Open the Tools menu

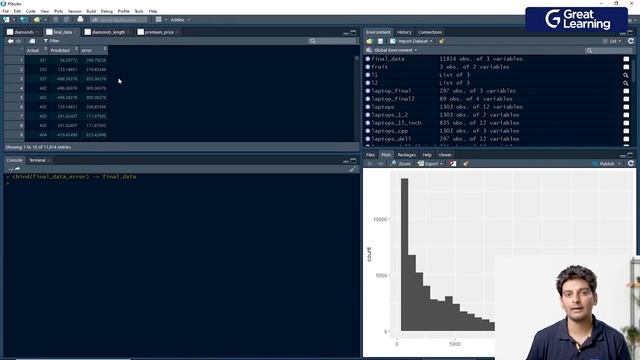(x=139, y=11)
